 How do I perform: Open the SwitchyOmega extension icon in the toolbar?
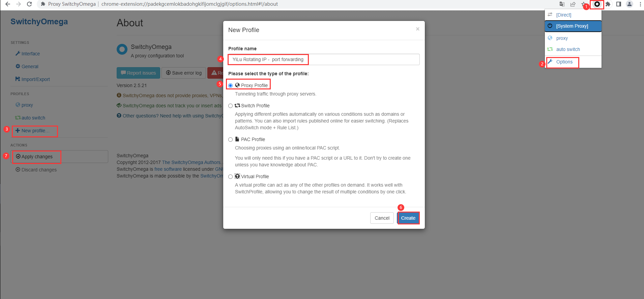597,4
